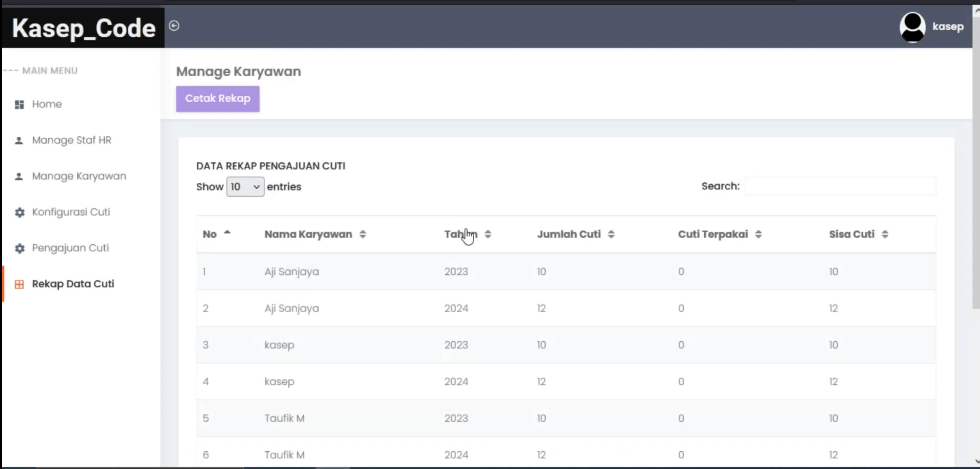Screen dimensions: 980x469
Task: Select Taufik M in row 6
Action: (x=284, y=455)
